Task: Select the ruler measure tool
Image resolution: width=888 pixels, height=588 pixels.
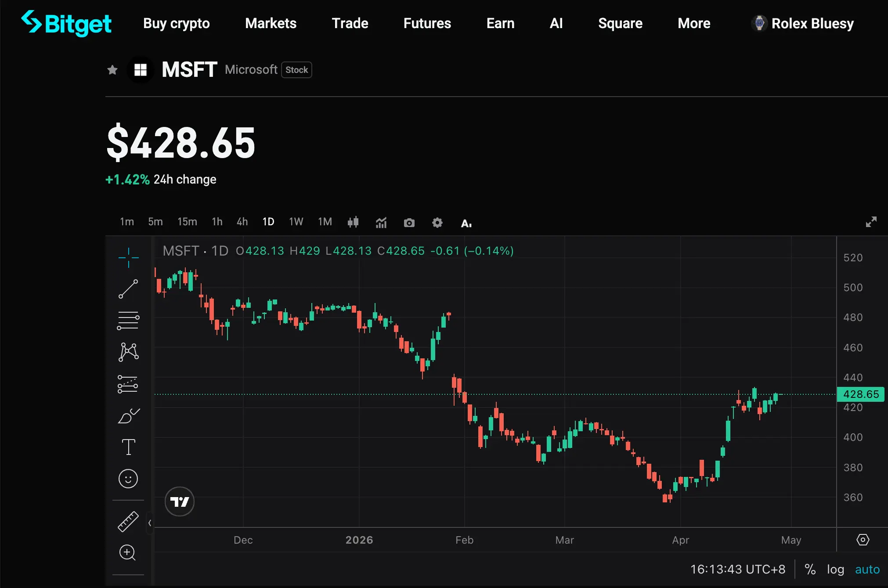Action: [128, 522]
